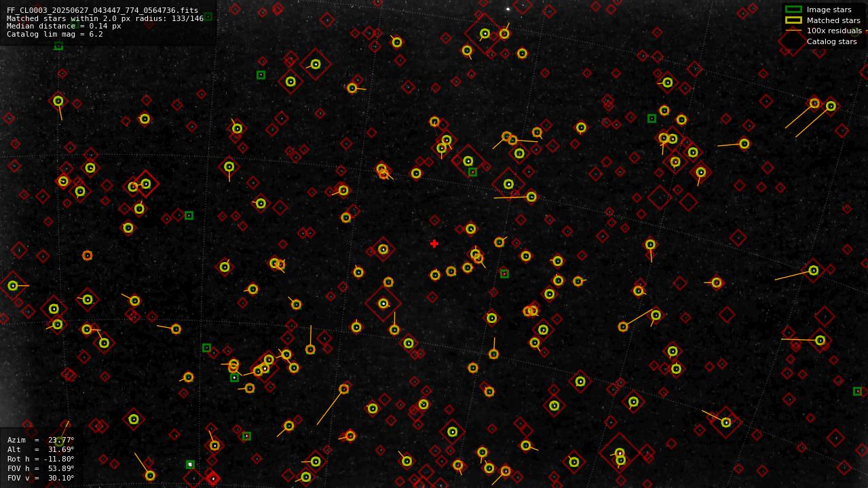Click the 'Matched stars' legend label
Image resolution: width=868 pixels, height=488 pixels.
pos(833,20)
